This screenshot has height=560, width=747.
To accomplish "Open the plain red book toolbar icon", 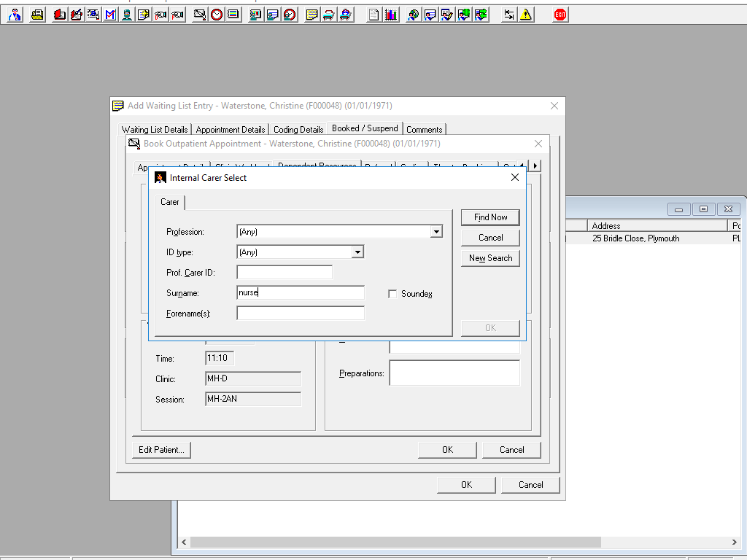I will 60,15.
